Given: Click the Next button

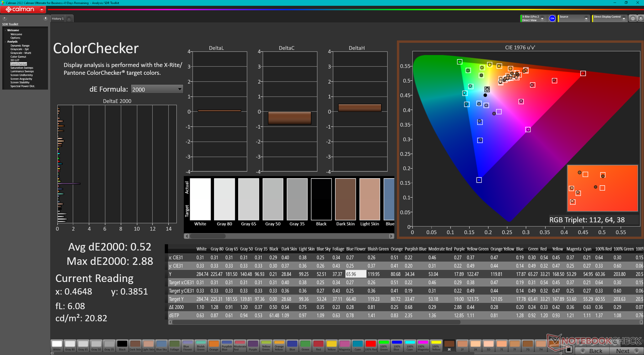Looking at the screenshot, I should (626, 351).
